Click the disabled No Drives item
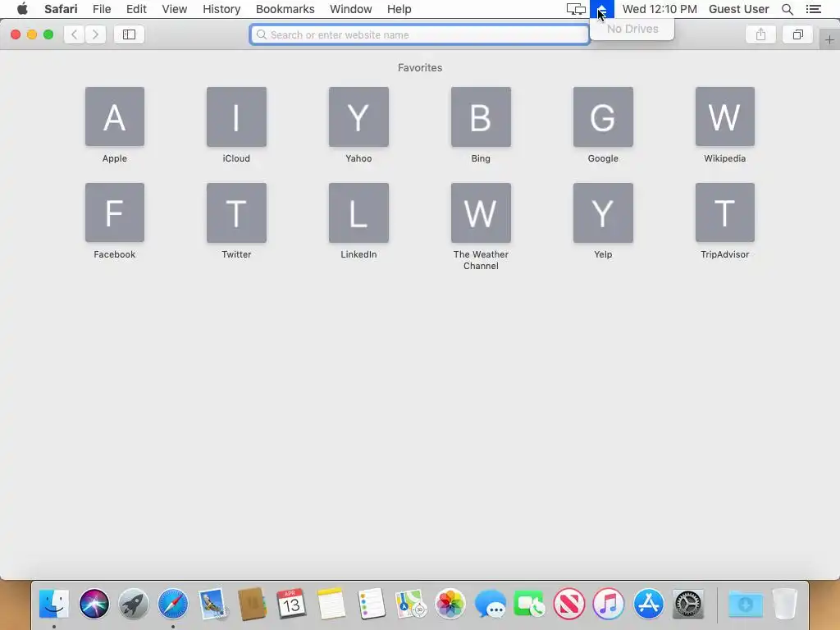Screen dimensions: 840x630 632,29
